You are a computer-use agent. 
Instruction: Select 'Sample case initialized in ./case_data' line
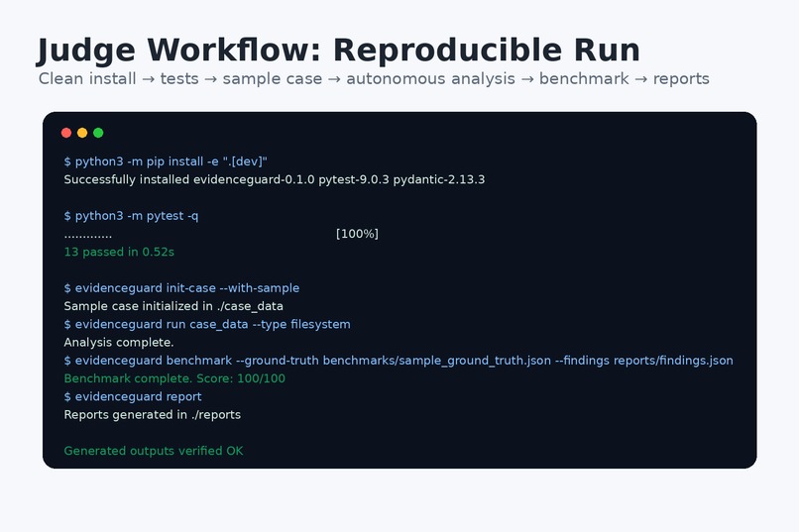[173, 306]
